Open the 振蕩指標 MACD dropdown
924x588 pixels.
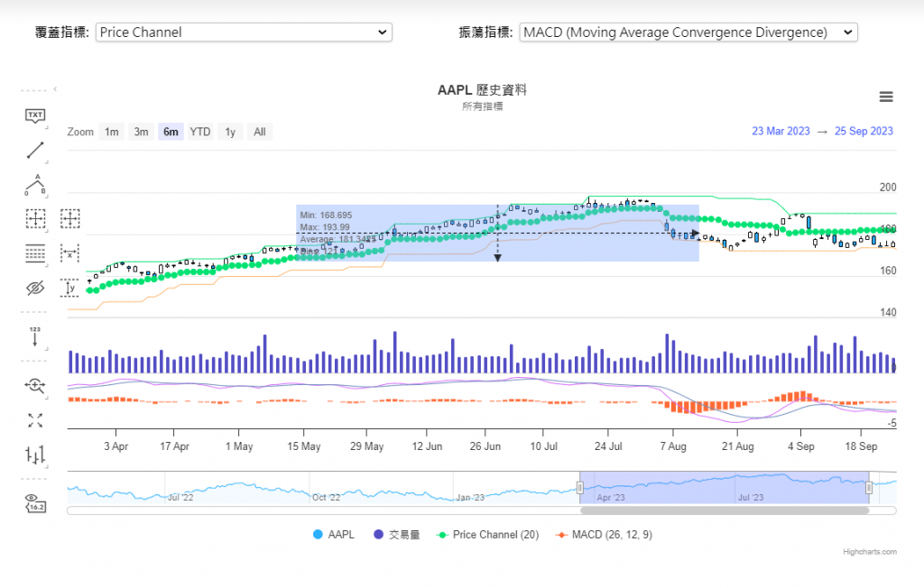(688, 32)
